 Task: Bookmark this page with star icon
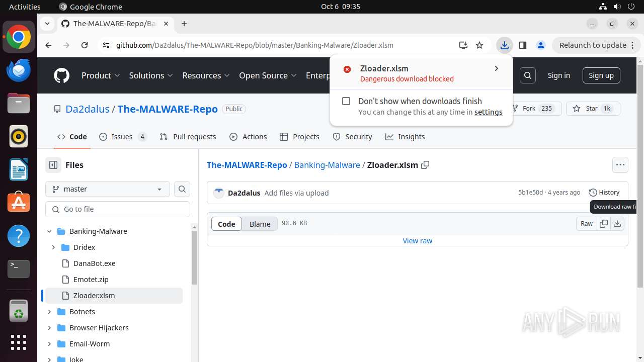pos(479,45)
